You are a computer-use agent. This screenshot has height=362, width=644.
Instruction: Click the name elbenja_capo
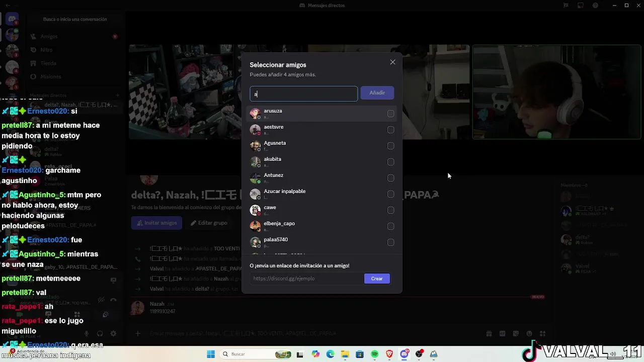point(279,224)
